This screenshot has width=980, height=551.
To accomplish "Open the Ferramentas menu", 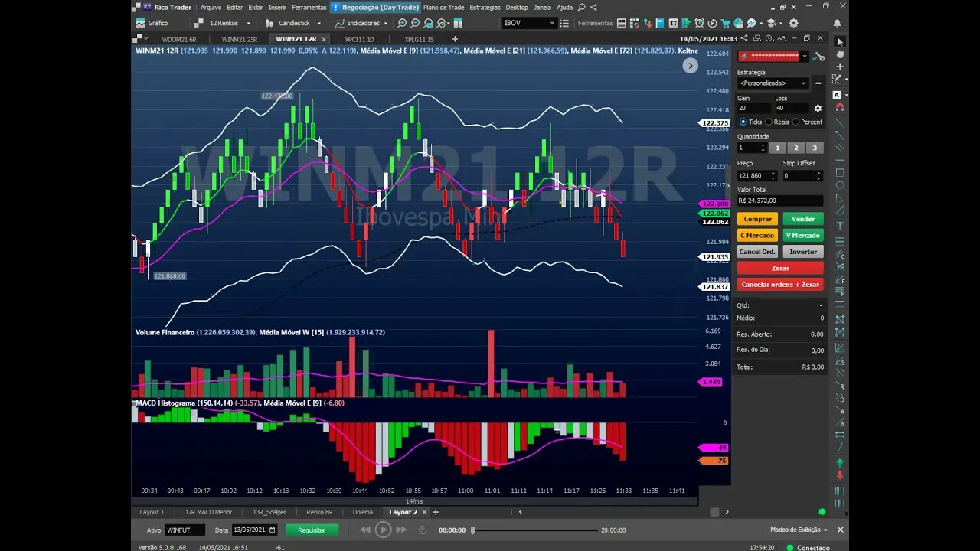I will click(x=309, y=7).
